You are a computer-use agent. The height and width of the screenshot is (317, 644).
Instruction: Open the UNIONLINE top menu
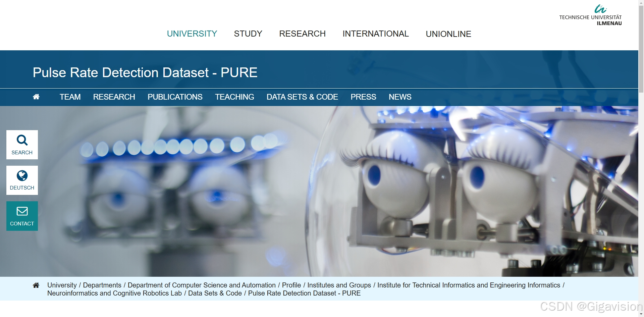[x=448, y=34]
